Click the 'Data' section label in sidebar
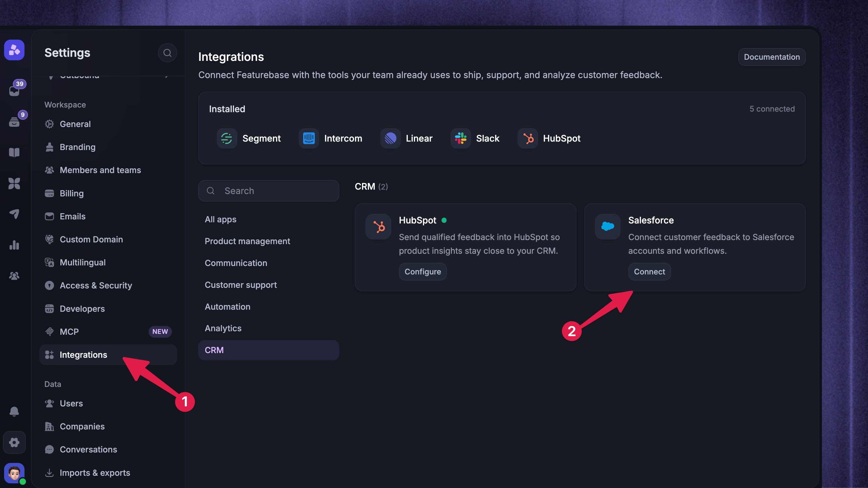 52,384
